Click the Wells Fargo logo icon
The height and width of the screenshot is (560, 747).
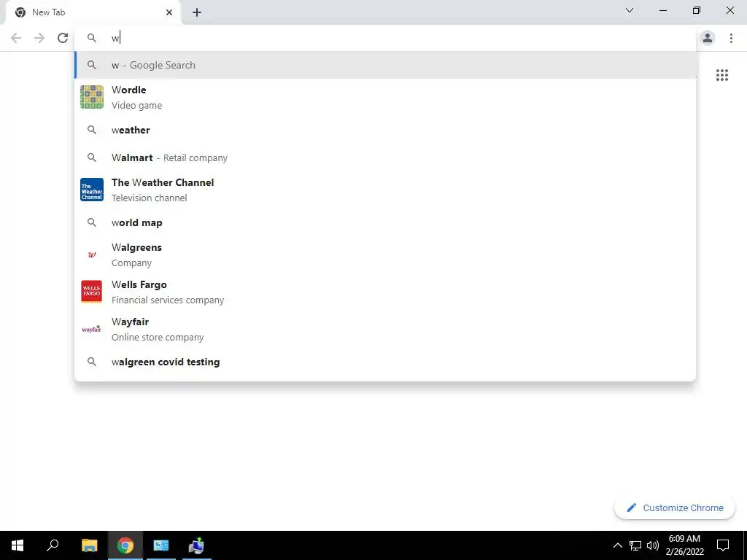92,292
